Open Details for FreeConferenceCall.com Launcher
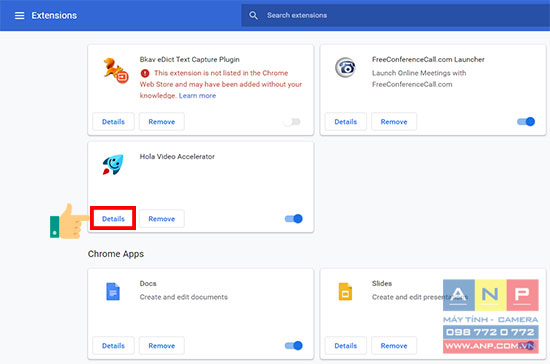This screenshot has height=364, width=550. [x=346, y=122]
